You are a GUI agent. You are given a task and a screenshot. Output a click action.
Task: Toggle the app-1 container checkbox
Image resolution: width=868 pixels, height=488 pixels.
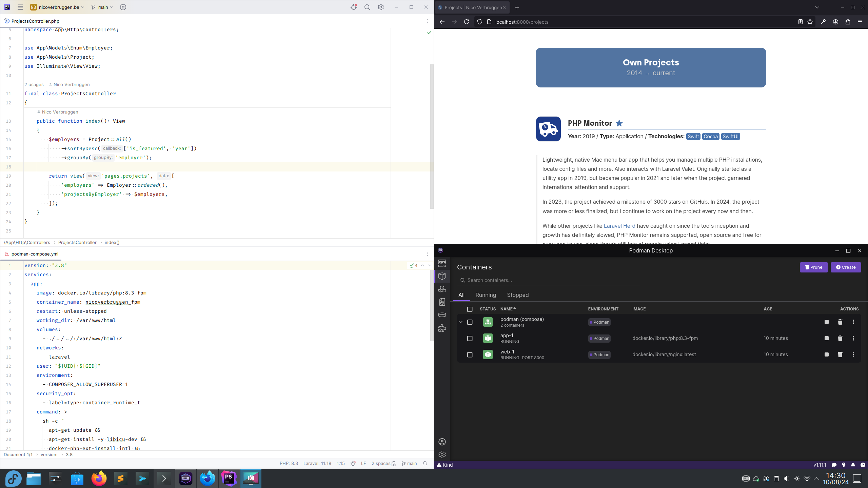[x=470, y=339]
